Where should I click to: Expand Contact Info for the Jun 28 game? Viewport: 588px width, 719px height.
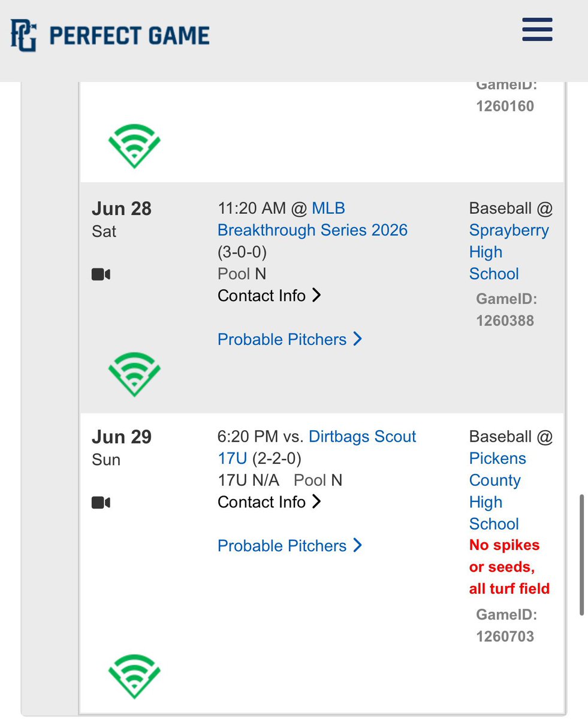click(269, 295)
